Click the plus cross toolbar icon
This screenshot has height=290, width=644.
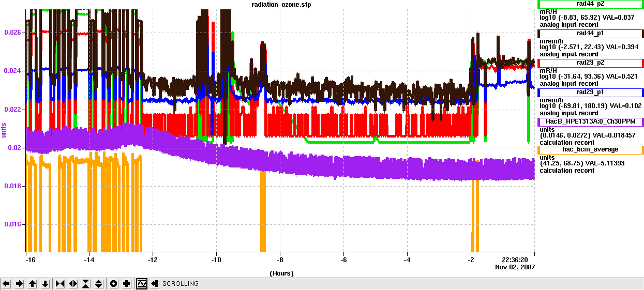point(127,284)
